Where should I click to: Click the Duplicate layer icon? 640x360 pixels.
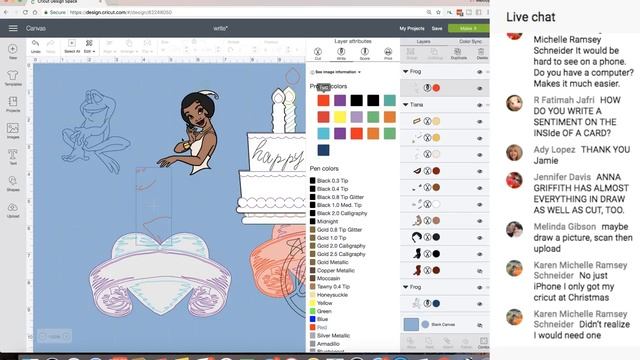tap(458, 53)
